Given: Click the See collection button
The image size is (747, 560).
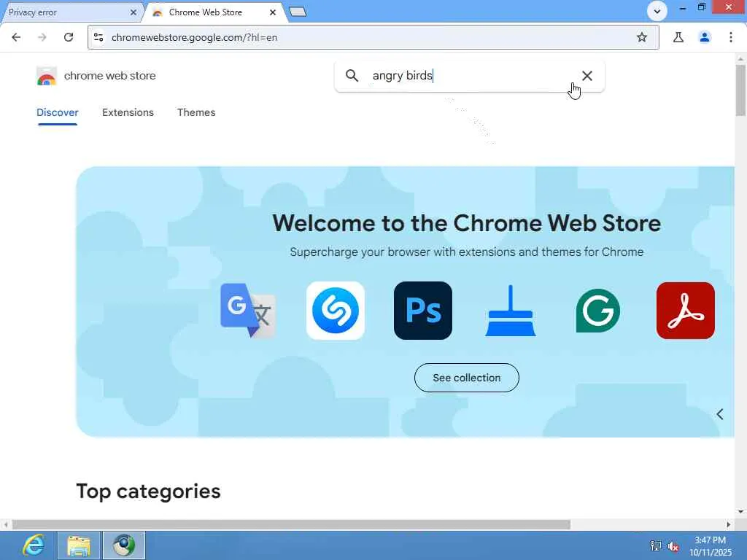Looking at the screenshot, I should click(x=466, y=378).
